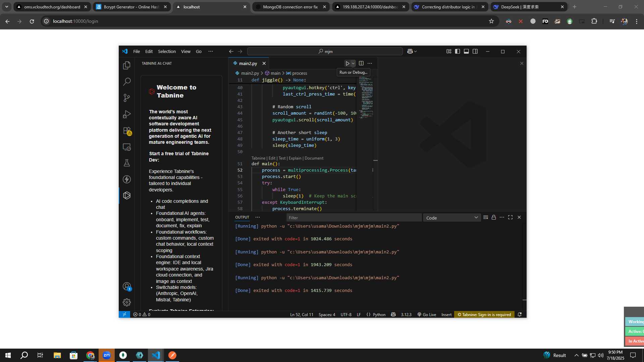Screen dimensions: 644x362
Task: Open the Python language mode selector
Action: click(x=379, y=314)
